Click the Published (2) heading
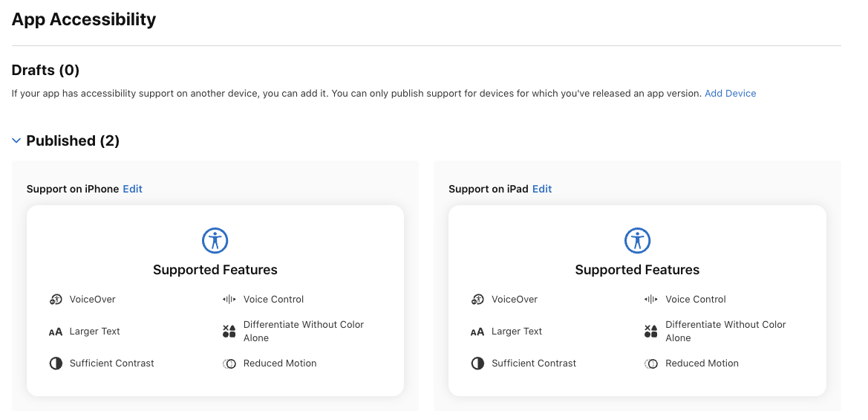Viewport: 868px width, 420px height. [x=73, y=140]
